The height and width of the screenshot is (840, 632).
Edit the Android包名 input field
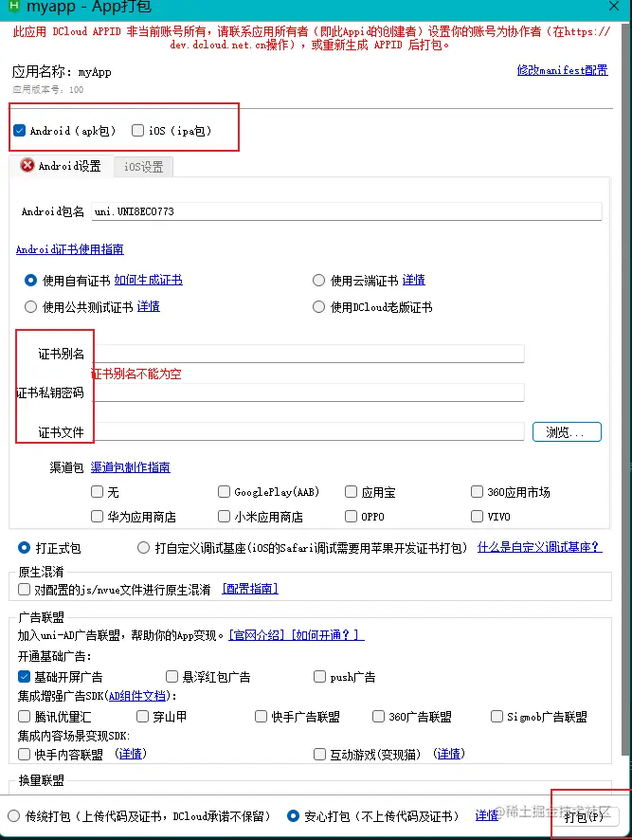click(x=347, y=211)
